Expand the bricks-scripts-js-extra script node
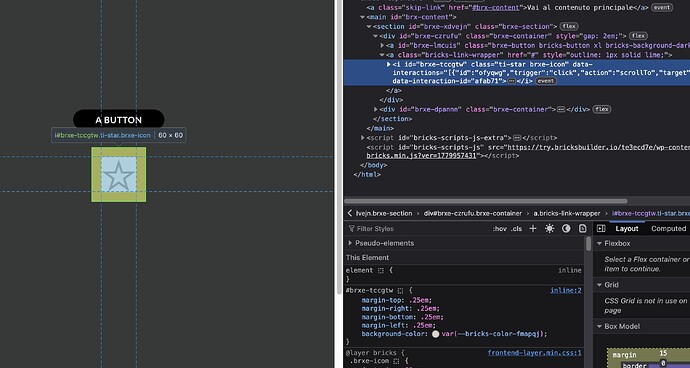The width and height of the screenshot is (690, 368). pyautogui.click(x=363, y=138)
